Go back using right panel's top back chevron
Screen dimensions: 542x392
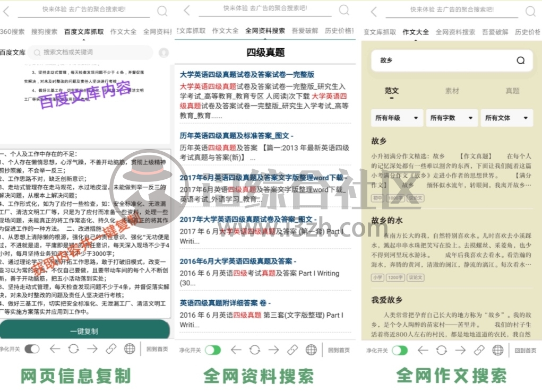coord(374,11)
